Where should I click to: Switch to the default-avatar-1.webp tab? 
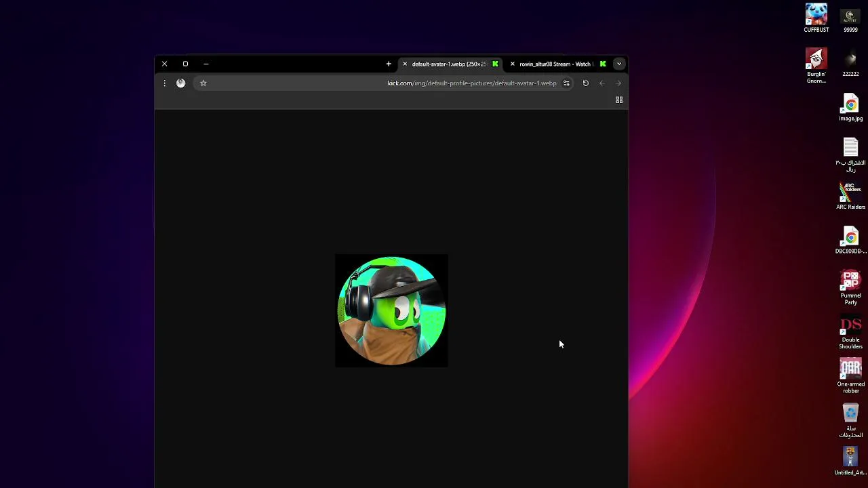[x=451, y=64]
